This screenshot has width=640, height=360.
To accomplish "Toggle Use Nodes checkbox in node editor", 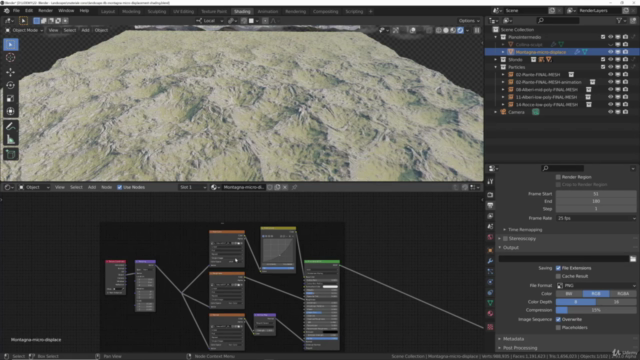I will 120,187.
